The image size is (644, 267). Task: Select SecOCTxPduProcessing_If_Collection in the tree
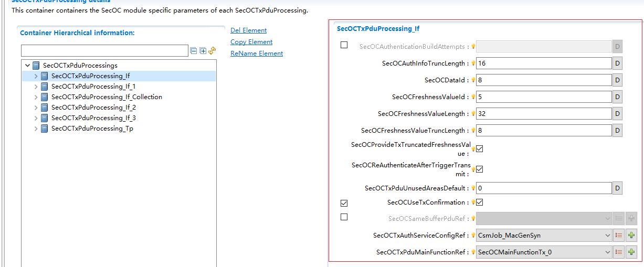pyautogui.click(x=107, y=97)
